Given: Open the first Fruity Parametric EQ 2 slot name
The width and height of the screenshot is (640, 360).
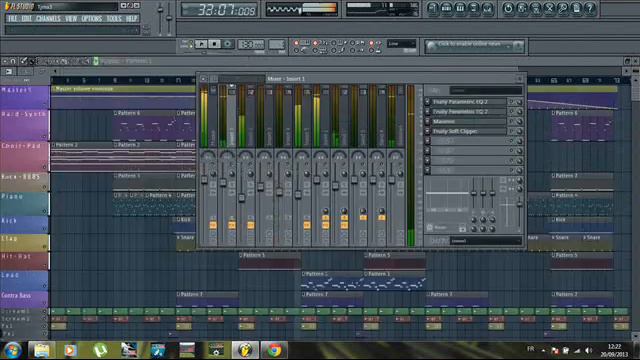Looking at the screenshot, I should click(x=469, y=102).
